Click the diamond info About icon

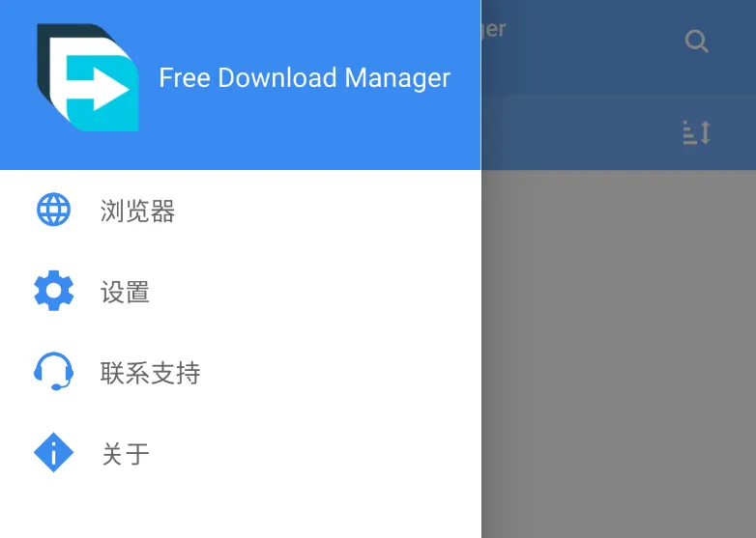point(53,452)
